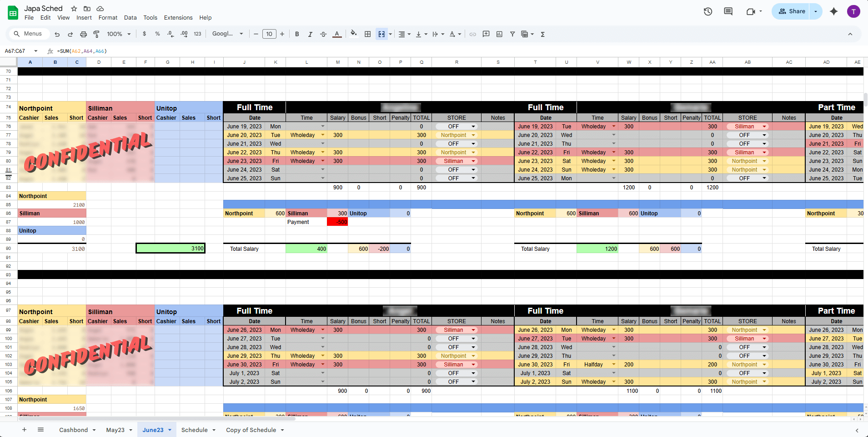Viewport: 868px width, 437px height.
Task: Switch to the Schedule sheet tab
Action: tap(194, 430)
